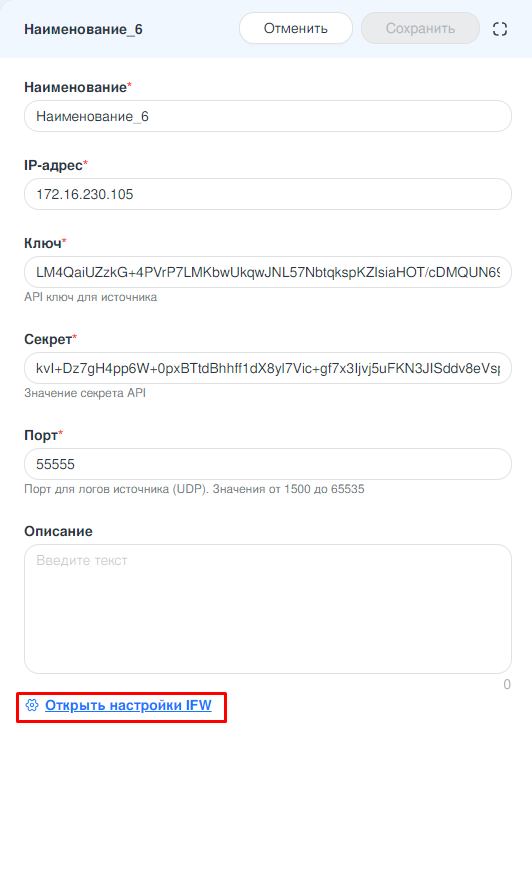The height and width of the screenshot is (882, 532).
Task: Click the Наименование_6 panel title
Action: coord(83,29)
